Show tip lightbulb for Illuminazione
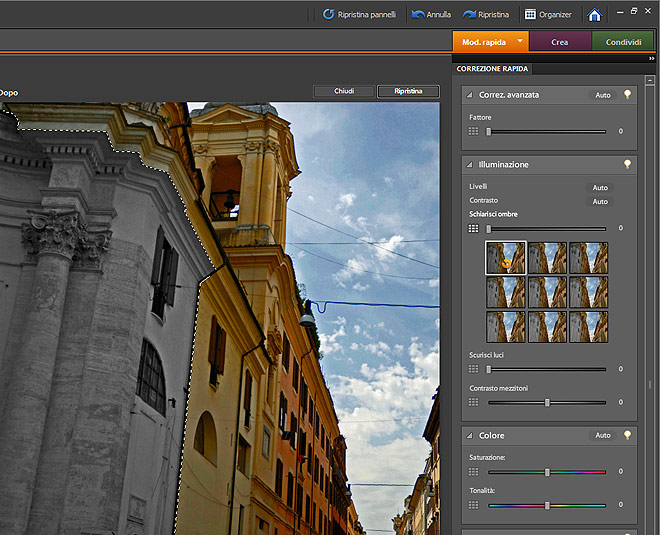660x535 pixels. click(627, 164)
